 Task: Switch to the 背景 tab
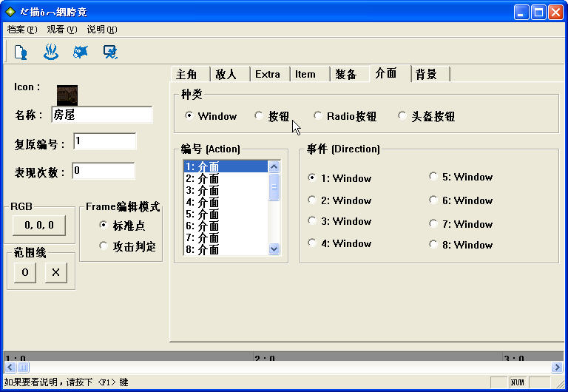coord(430,74)
